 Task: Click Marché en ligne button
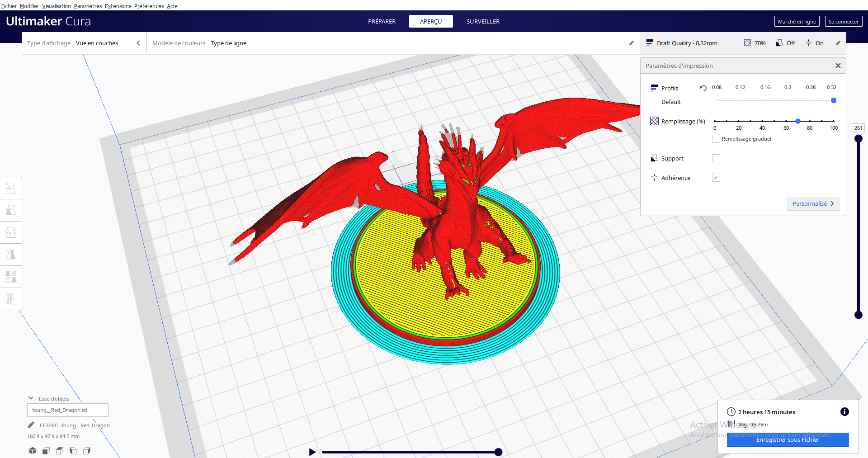pyautogui.click(x=797, y=21)
